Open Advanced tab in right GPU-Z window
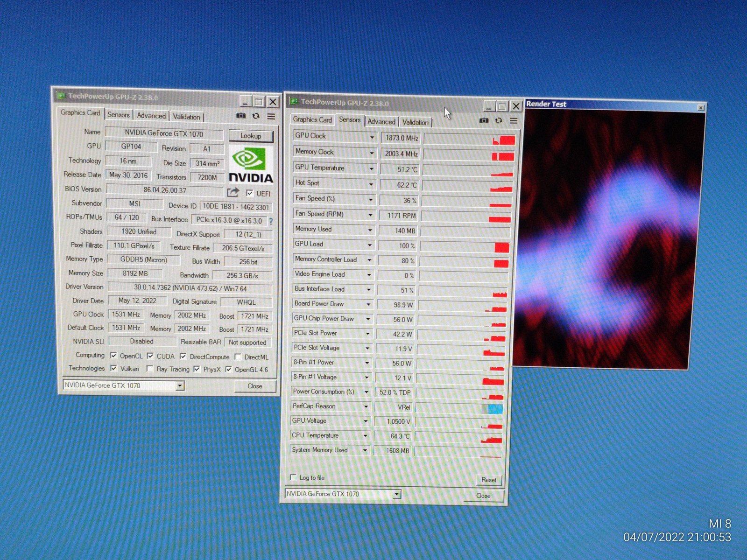Screen dimensions: 747x560 point(381,122)
